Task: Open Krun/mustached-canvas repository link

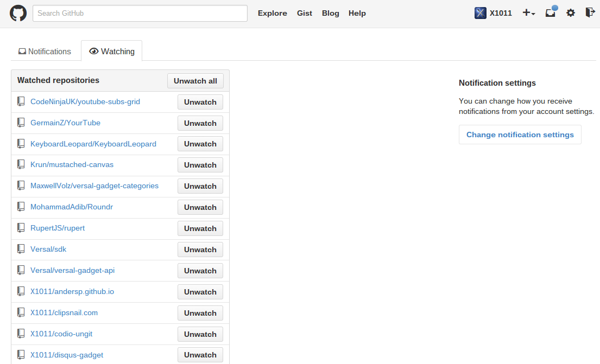Action: pyautogui.click(x=72, y=164)
